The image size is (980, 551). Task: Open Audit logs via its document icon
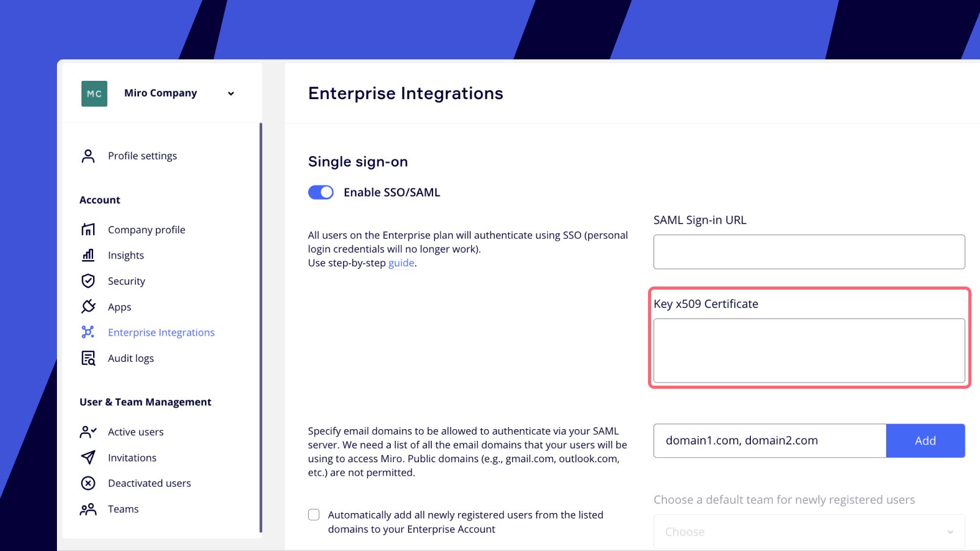89,358
